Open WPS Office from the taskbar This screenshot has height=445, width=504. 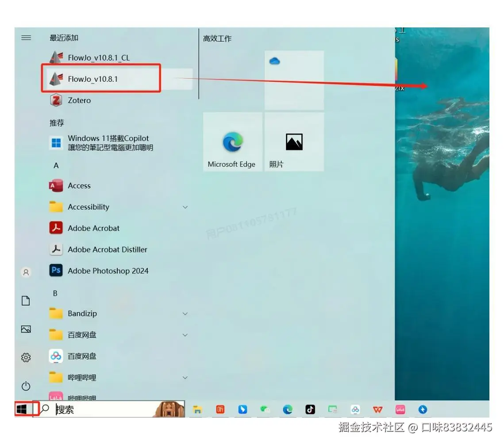pos(378,409)
